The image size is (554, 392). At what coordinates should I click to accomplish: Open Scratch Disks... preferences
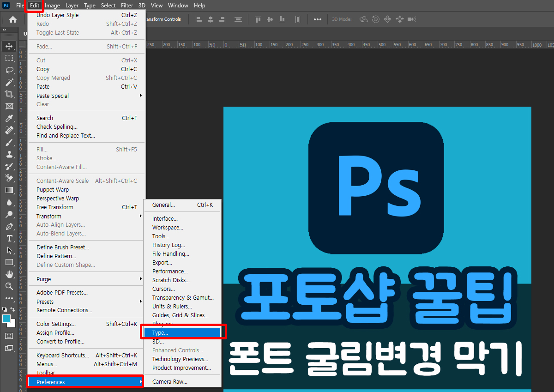coord(182,280)
